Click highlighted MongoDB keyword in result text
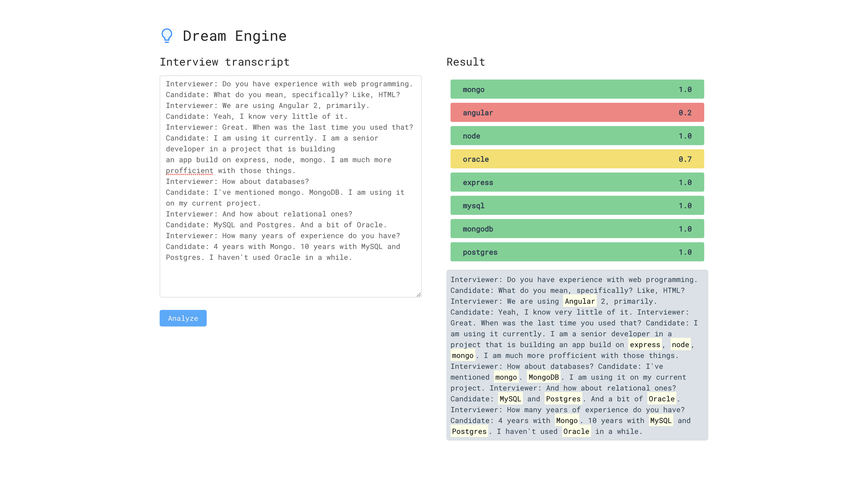The image size is (868, 485). [543, 377]
